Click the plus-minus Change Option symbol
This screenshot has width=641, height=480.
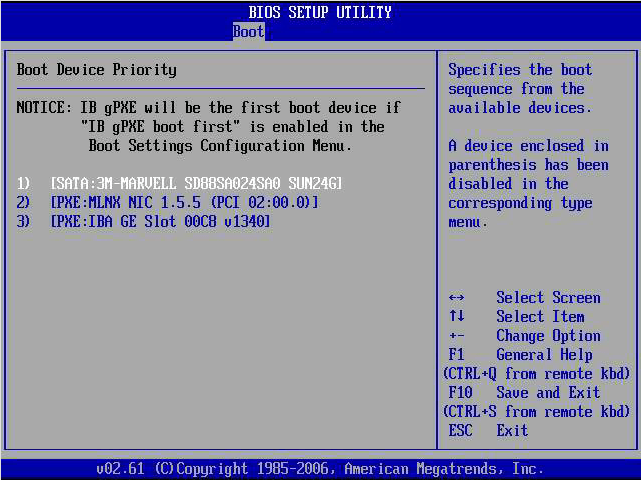click(456, 336)
